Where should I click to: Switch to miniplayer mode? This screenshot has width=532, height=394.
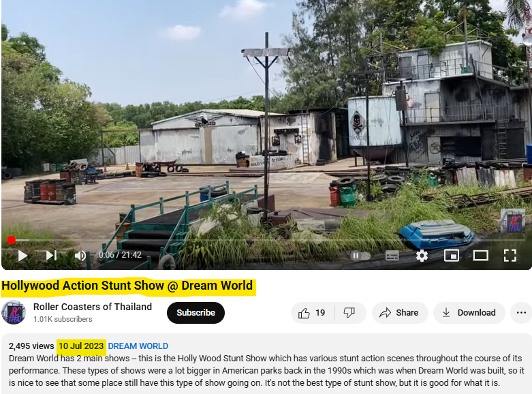coord(452,256)
